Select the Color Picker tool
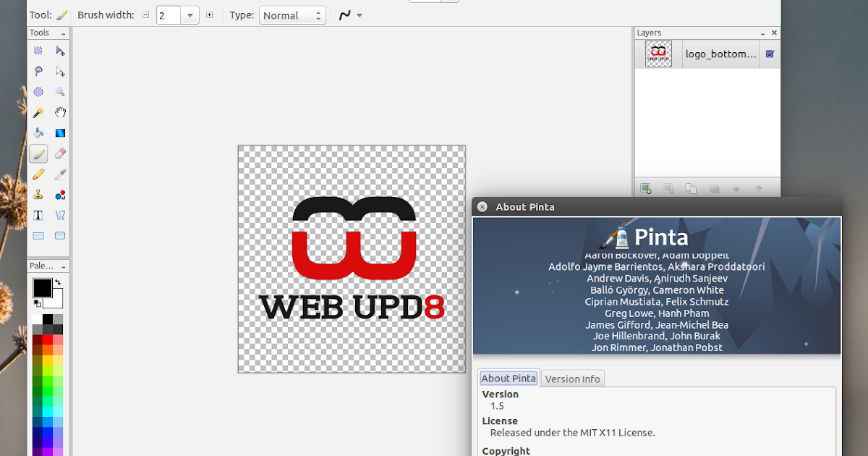This screenshot has width=868, height=456. 60,174
